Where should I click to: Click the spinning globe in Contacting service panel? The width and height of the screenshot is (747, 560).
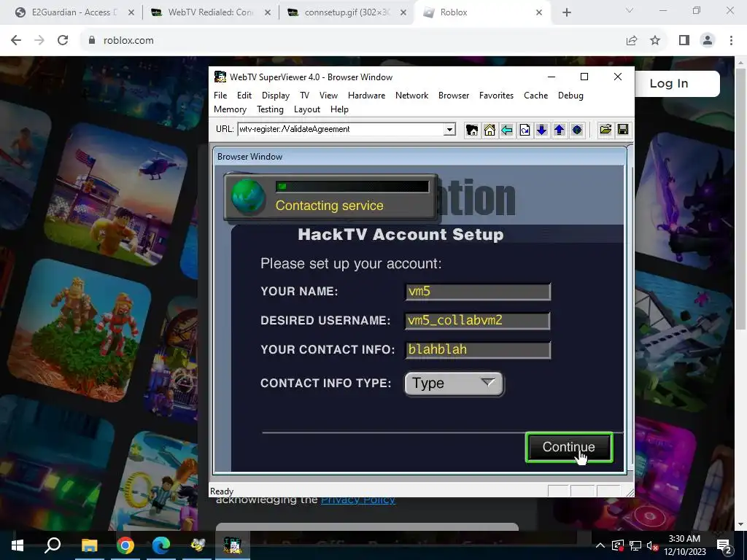(248, 196)
